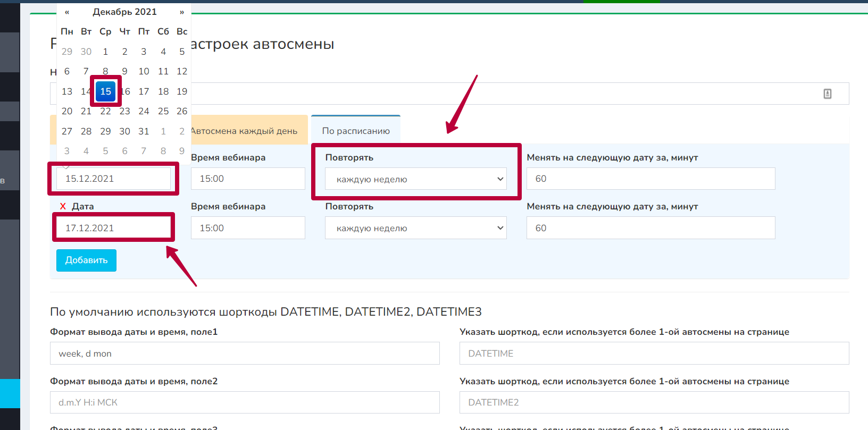The image size is (868, 430).
Task: Pick December 22 in the date picker
Action: (106, 111)
